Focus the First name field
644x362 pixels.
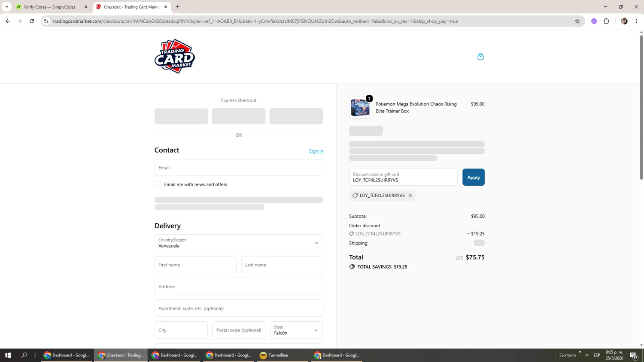click(x=195, y=265)
